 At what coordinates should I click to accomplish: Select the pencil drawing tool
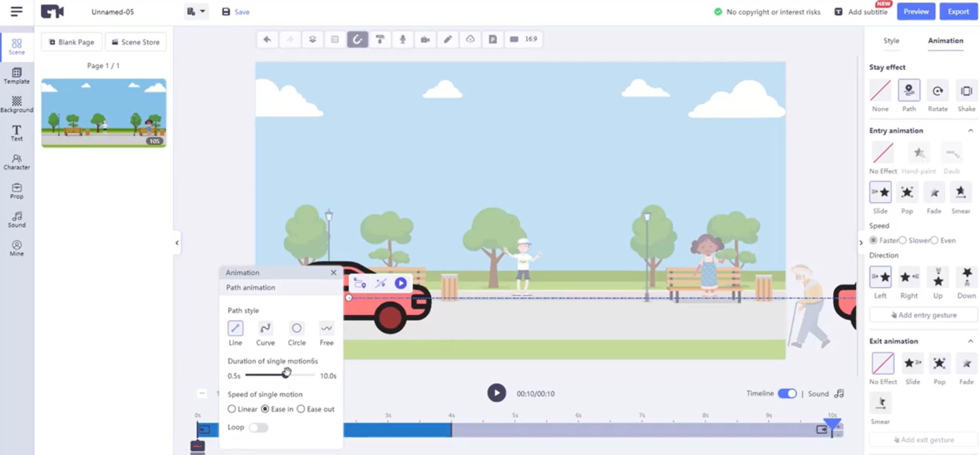point(448,39)
